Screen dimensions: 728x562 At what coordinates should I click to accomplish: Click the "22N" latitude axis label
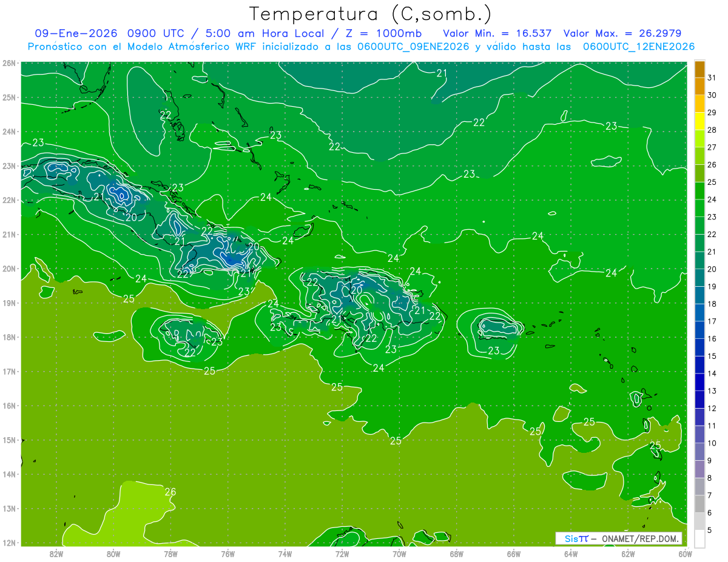9,200
